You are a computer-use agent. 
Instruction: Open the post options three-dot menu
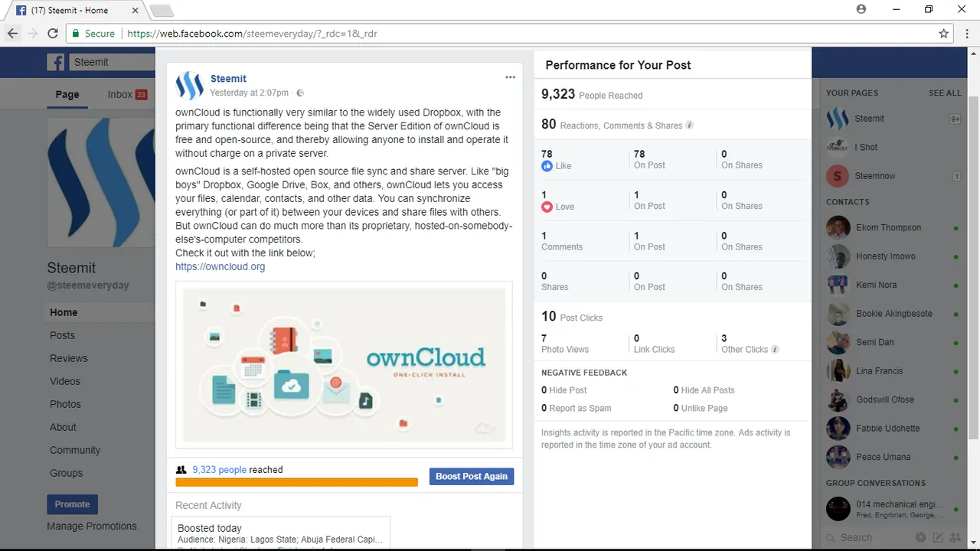510,77
